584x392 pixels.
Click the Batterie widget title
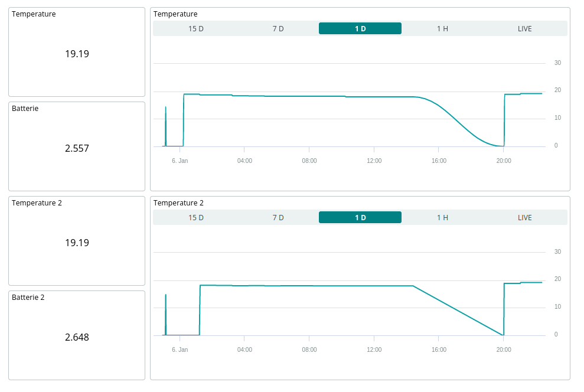tap(25, 108)
